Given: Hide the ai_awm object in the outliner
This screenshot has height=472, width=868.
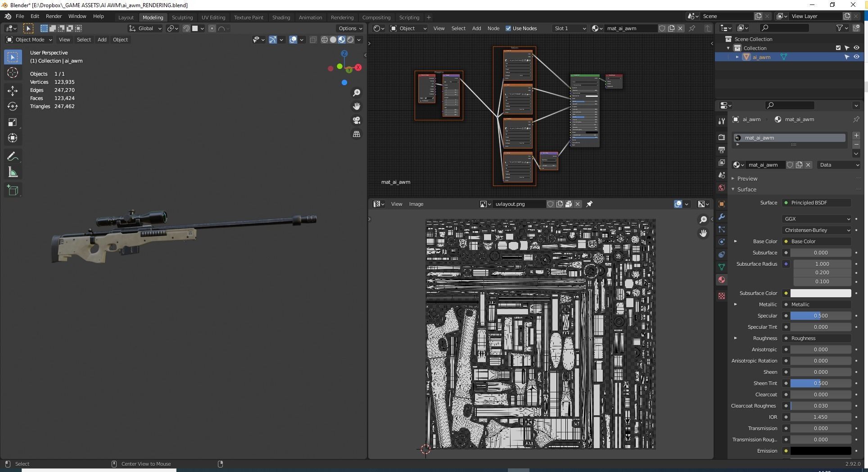Looking at the screenshot, I should click(x=857, y=57).
